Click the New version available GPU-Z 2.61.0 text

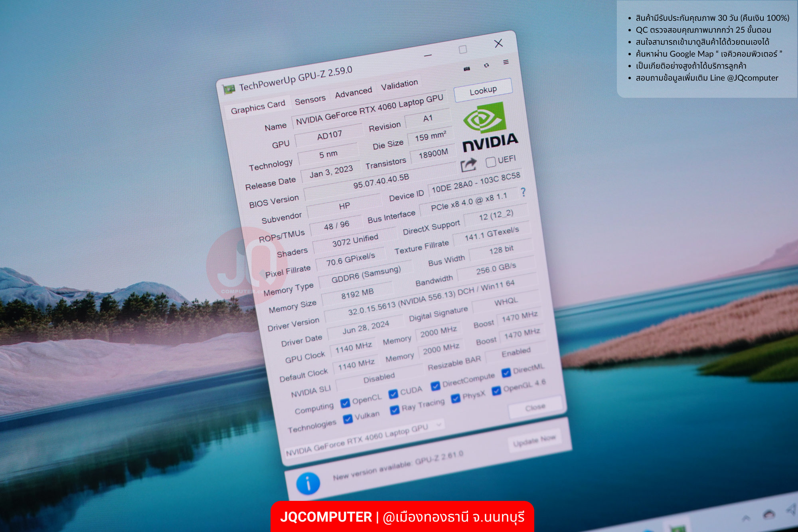398,466
